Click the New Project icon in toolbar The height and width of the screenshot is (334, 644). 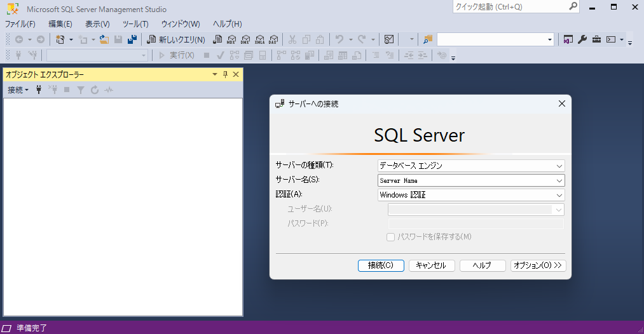tap(60, 39)
